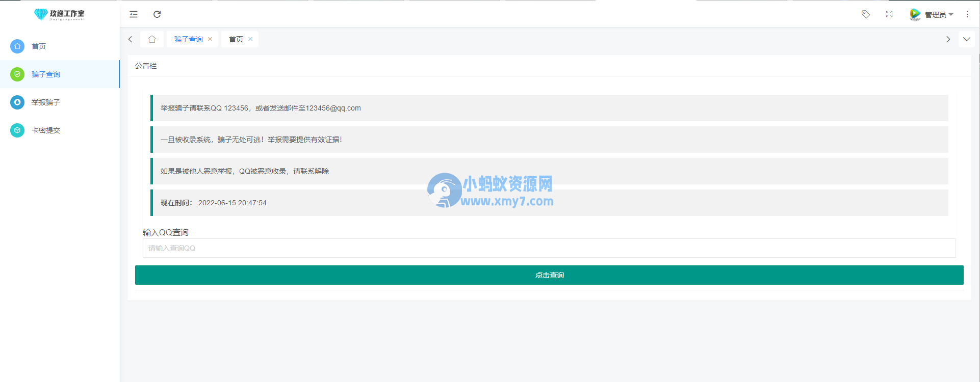Collapse the sidebar with the menu toggle icon

point(134,14)
